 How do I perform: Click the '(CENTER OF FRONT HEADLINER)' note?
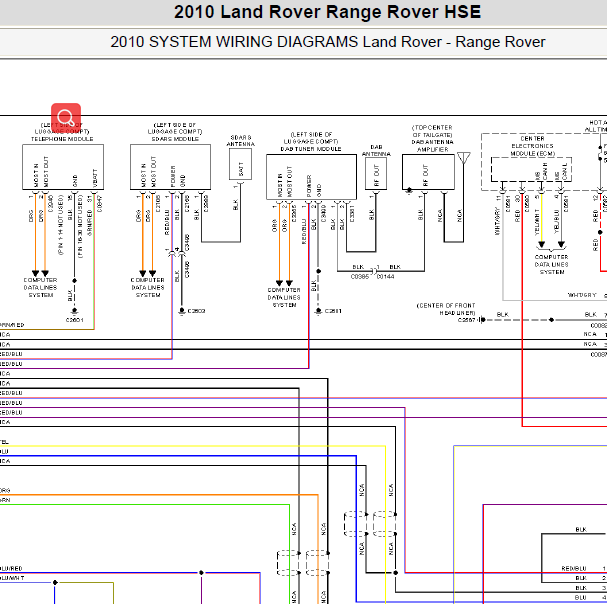[x=446, y=309]
